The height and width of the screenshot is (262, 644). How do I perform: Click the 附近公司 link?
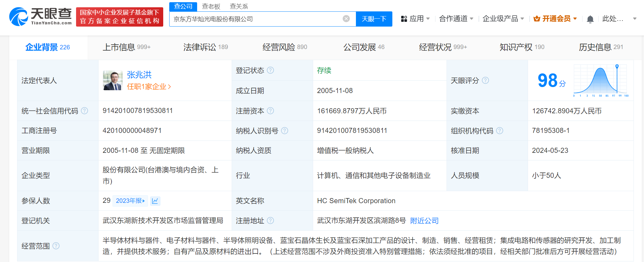(x=424, y=221)
